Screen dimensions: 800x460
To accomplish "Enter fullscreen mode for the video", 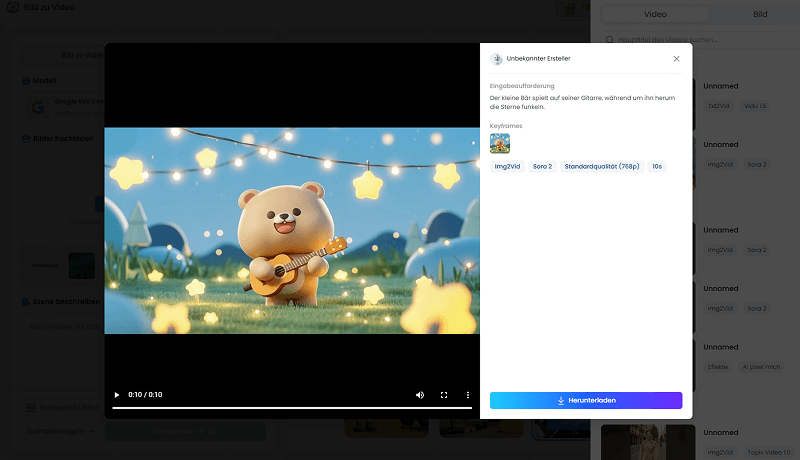I will pyautogui.click(x=444, y=395).
